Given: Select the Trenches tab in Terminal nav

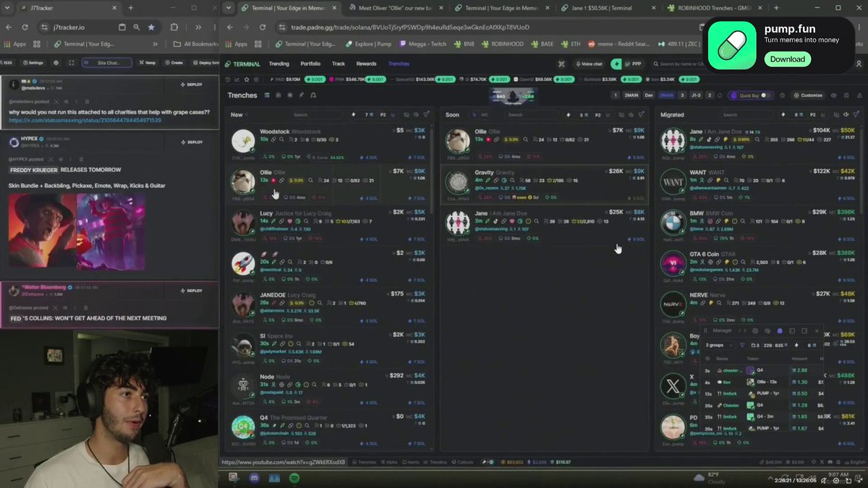Looking at the screenshot, I should click(x=399, y=64).
